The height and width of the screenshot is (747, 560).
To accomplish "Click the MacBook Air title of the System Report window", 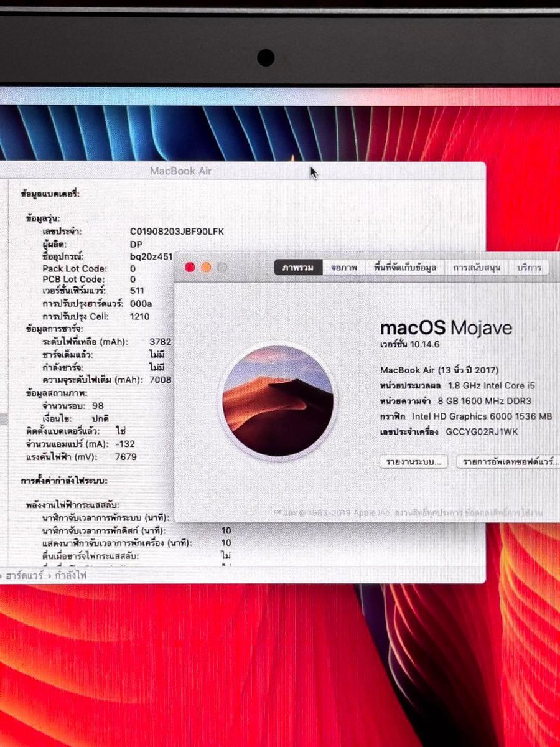I will pyautogui.click(x=181, y=171).
